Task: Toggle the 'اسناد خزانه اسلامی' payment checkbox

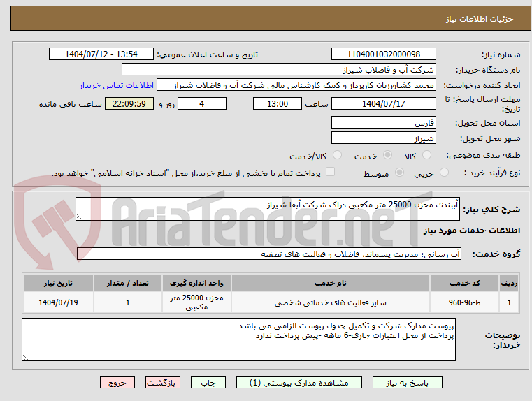Action: [x=330, y=172]
